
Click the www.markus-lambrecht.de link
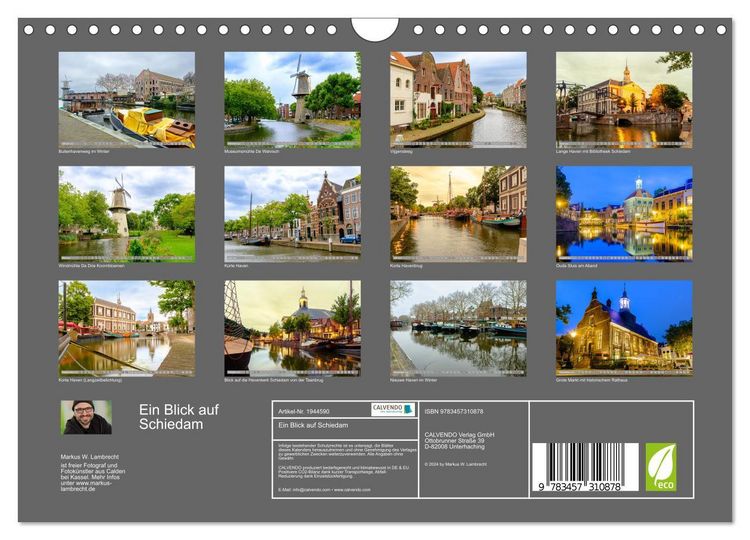point(88,486)
